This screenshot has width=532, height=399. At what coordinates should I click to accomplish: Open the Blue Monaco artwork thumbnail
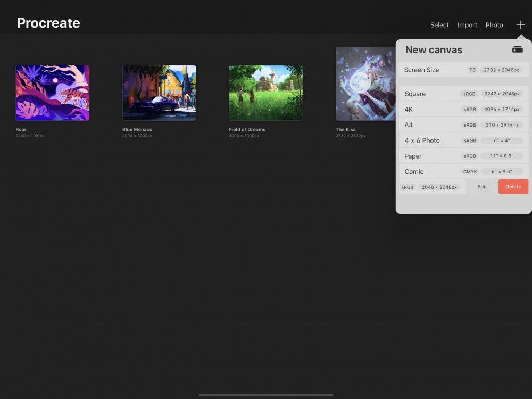[159, 93]
